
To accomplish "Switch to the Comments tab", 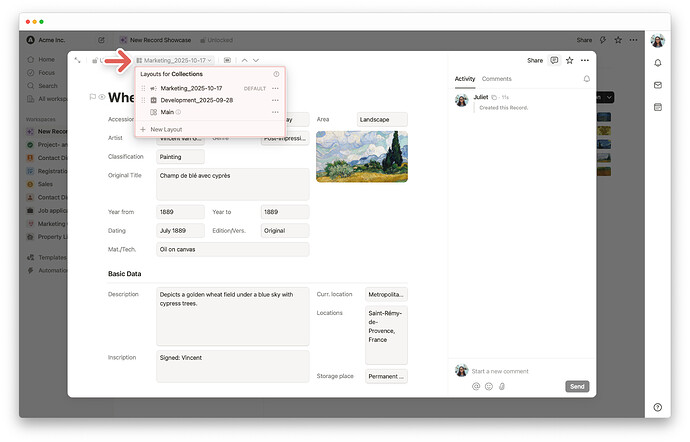I will 496,79.
